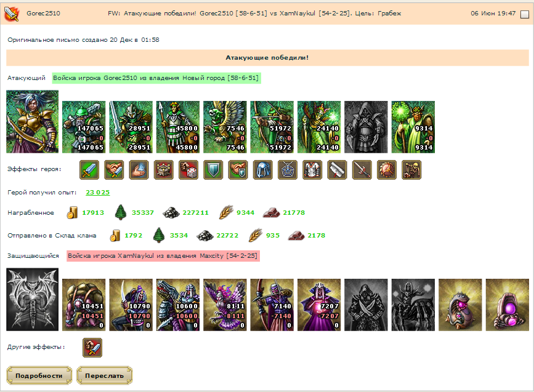The image size is (534, 392).
Task: Click the blue helmet hero effect icon
Action: [x=263, y=170]
